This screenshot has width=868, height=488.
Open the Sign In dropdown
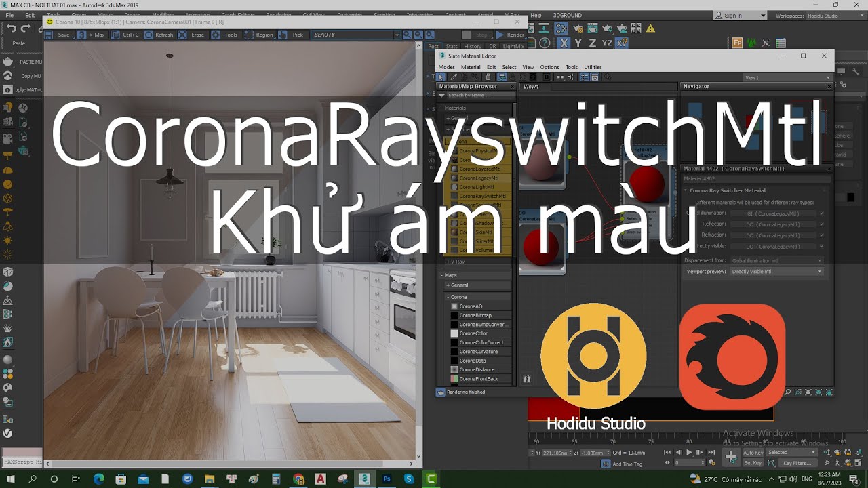(740, 15)
